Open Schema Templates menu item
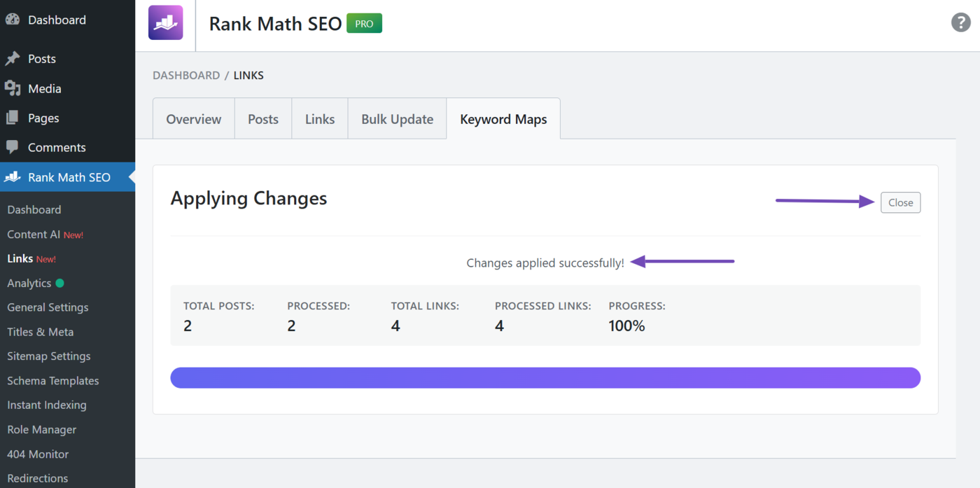Image resolution: width=980 pixels, height=488 pixels. (52, 381)
